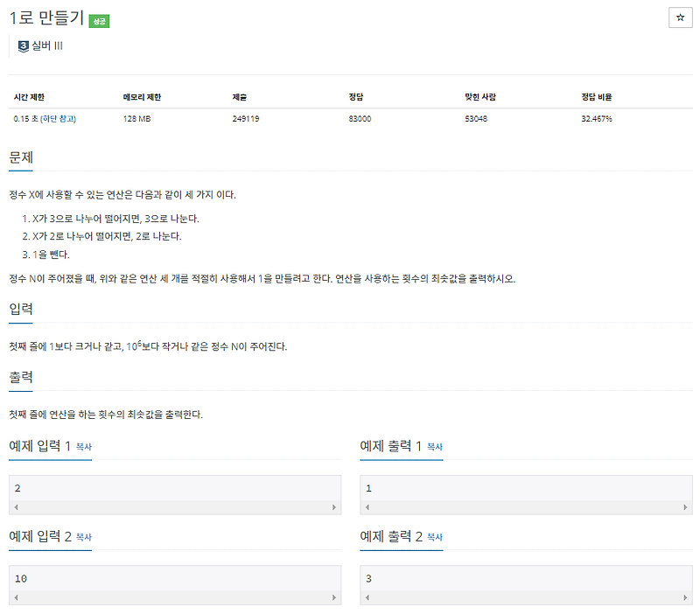Image resolution: width=700 pixels, height=614 pixels.
Task: Copy sample output 2 using 복사
Action: 433,539
